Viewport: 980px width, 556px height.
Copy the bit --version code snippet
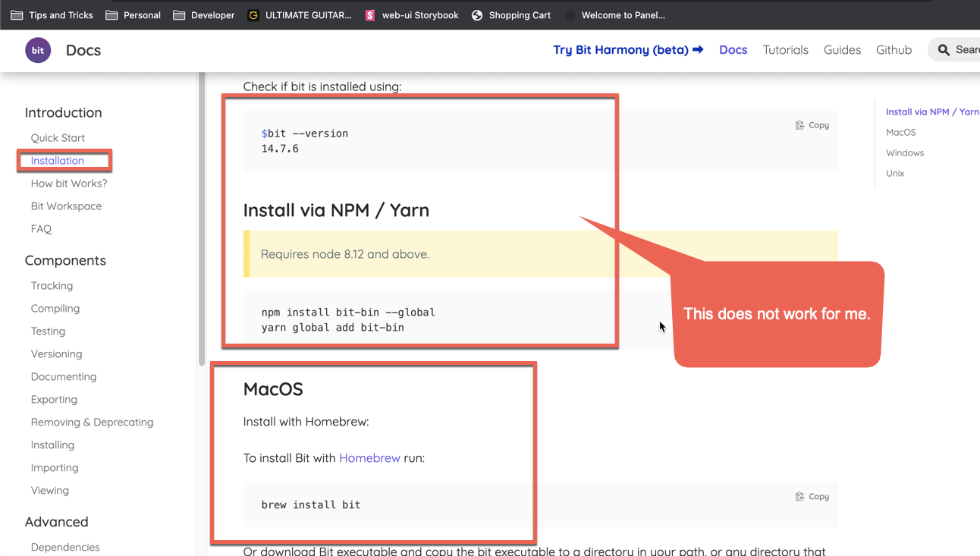(812, 124)
